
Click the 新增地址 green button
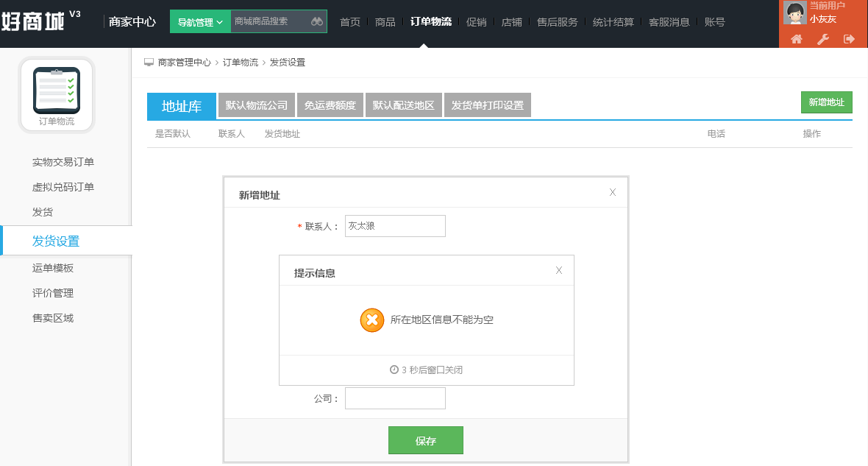827,102
